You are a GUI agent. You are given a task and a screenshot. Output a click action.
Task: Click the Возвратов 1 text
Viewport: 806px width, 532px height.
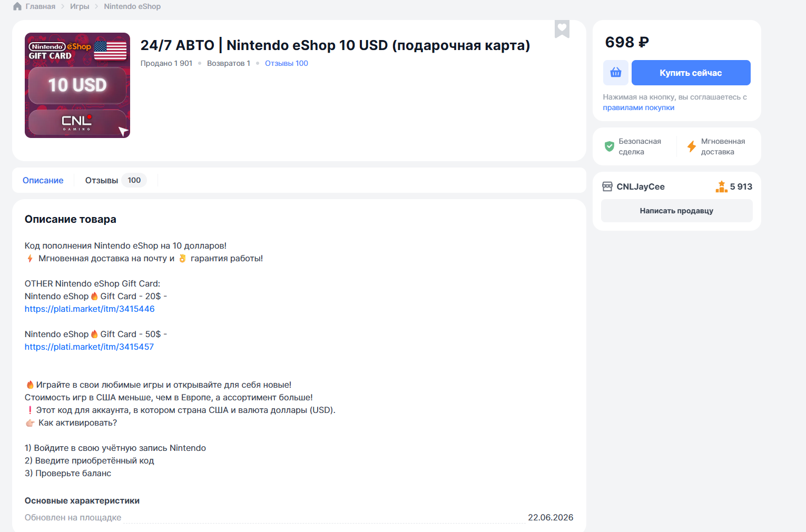pos(229,63)
